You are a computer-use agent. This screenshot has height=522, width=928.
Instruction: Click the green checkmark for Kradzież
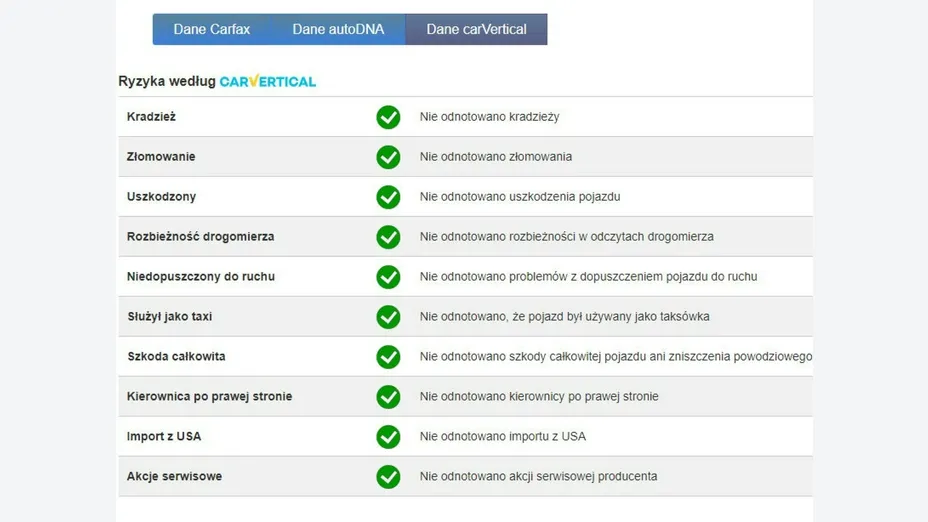(x=388, y=117)
